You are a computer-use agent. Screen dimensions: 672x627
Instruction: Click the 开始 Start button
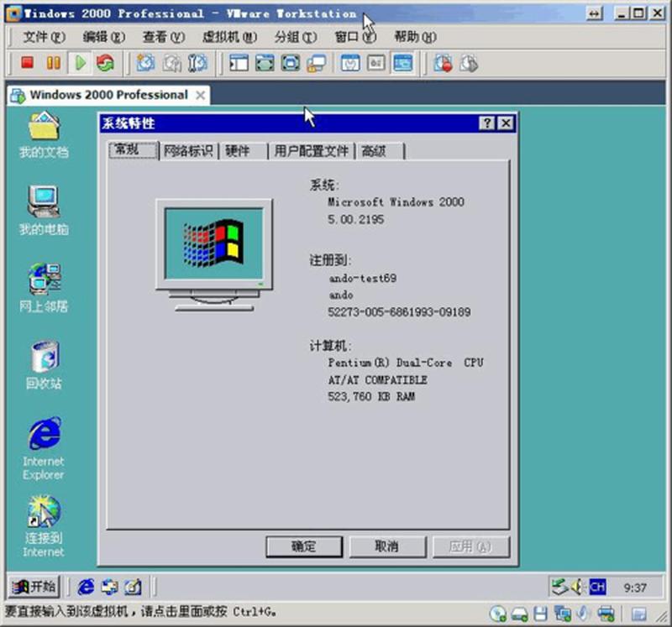[34, 587]
